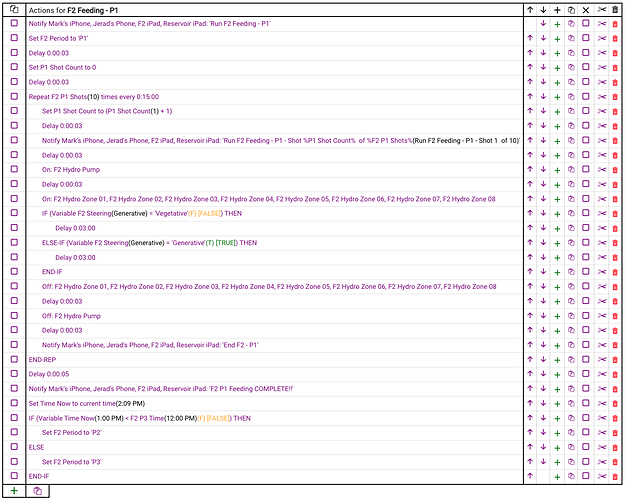Open the 'Off: F2 Hydro Zone 01...08' action

pos(269,287)
